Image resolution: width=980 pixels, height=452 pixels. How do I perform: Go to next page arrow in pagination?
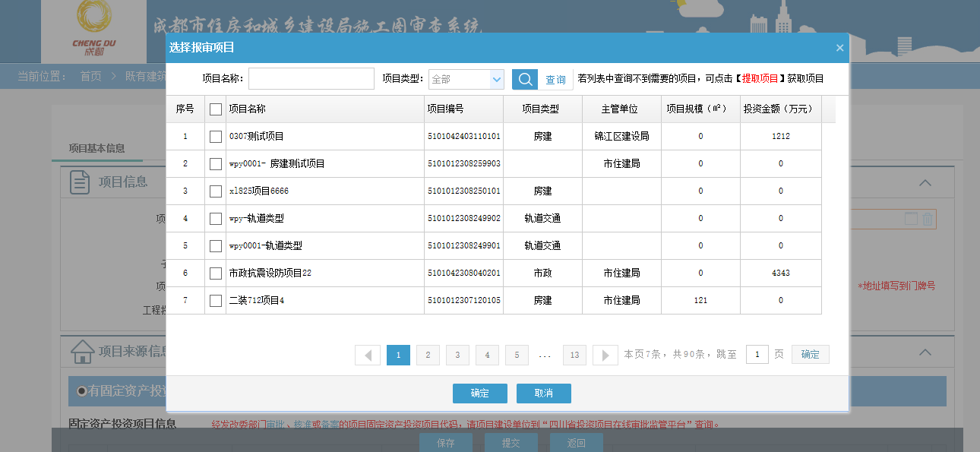tap(605, 355)
